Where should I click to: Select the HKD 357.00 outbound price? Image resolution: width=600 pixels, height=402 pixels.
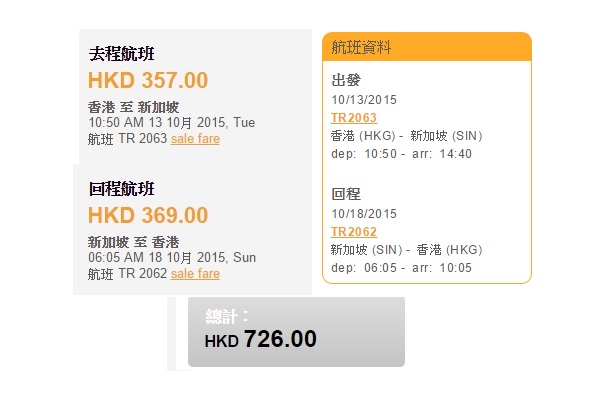(x=148, y=80)
